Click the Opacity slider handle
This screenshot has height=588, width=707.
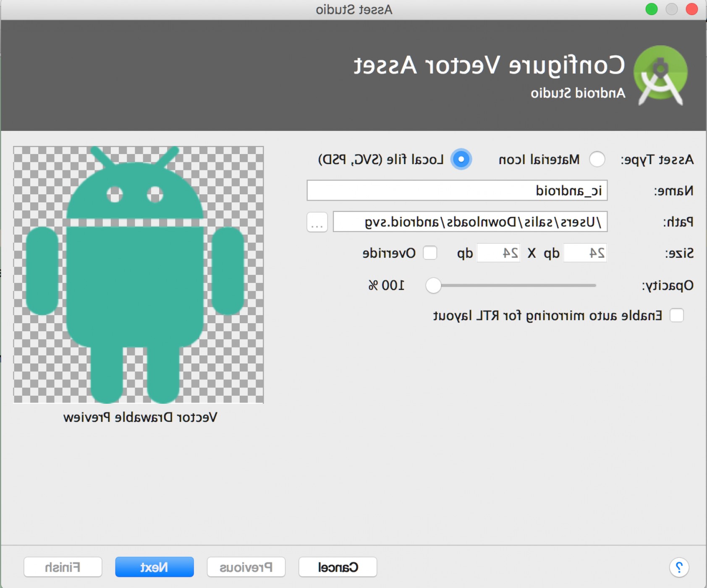click(433, 286)
